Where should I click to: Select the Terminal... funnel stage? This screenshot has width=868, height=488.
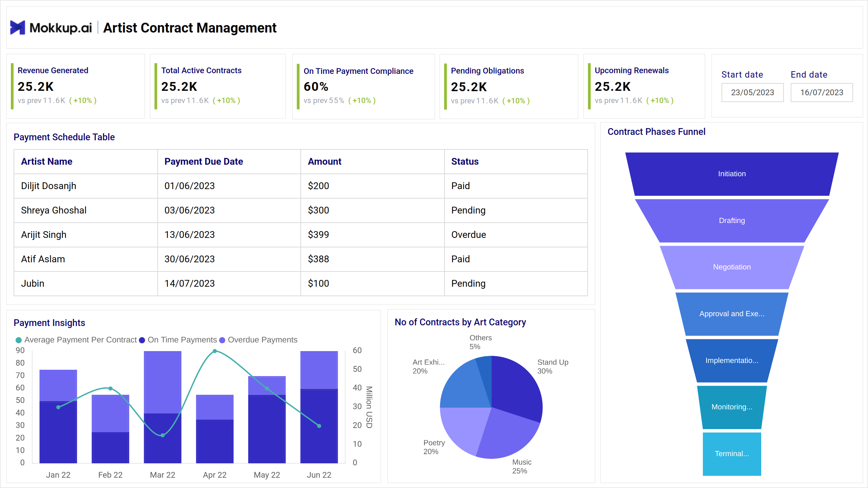coord(732,454)
